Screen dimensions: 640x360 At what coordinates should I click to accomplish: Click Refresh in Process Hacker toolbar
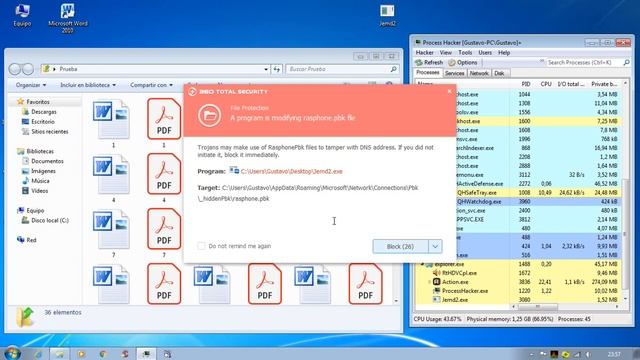(429, 62)
